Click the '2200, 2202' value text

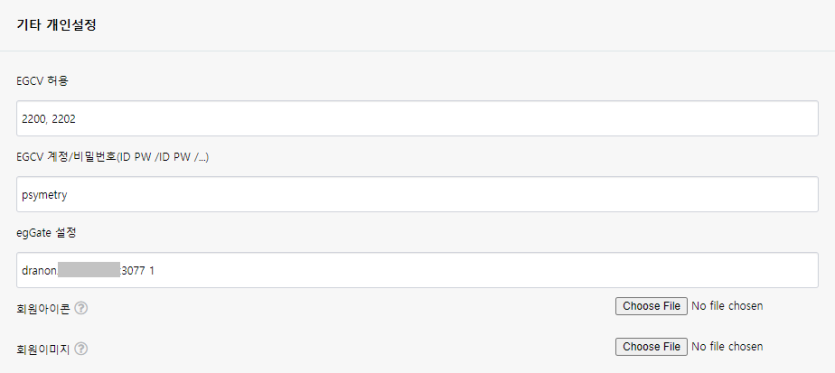tap(48, 119)
